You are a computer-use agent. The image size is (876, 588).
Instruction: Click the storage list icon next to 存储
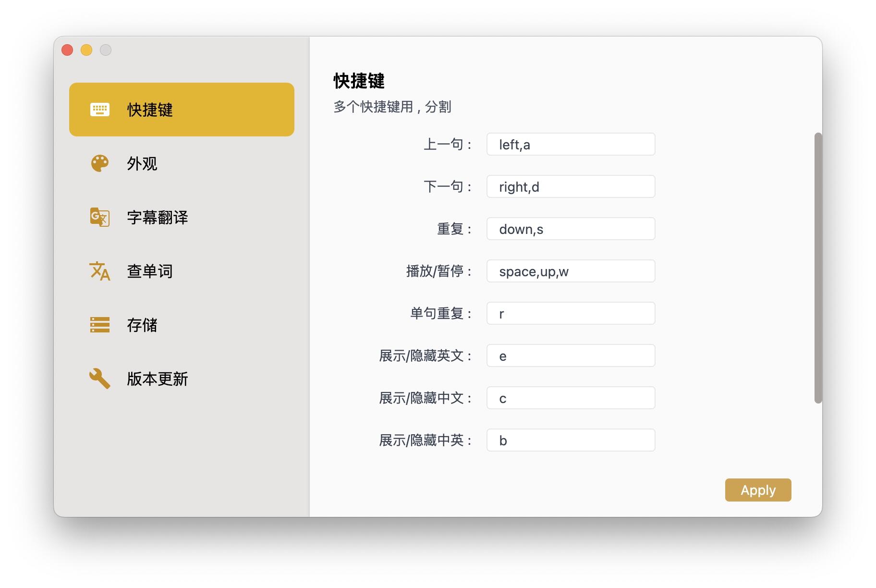point(99,325)
